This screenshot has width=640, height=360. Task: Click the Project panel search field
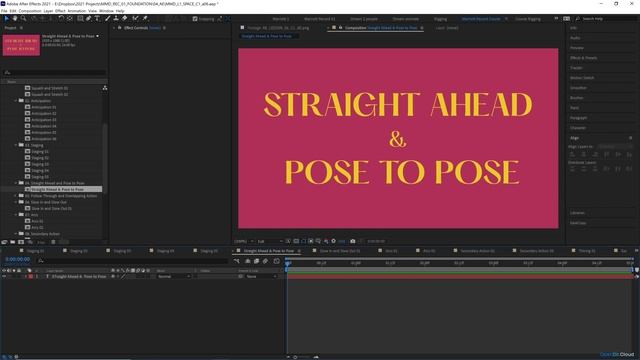(x=54, y=72)
